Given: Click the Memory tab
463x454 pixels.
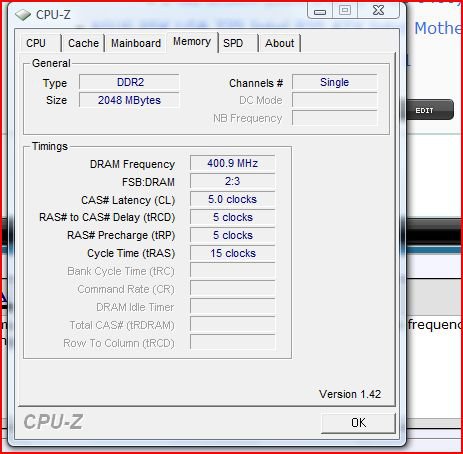Looking at the screenshot, I should pyautogui.click(x=192, y=42).
